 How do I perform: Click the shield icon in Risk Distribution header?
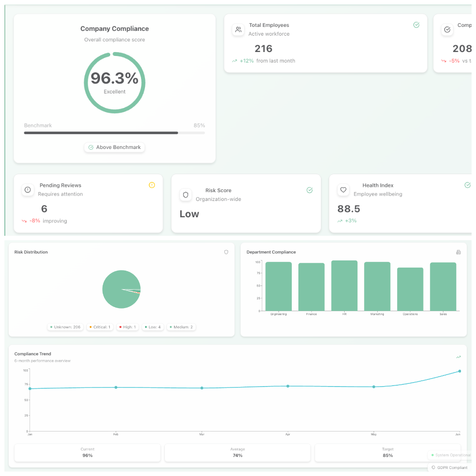[x=226, y=252]
